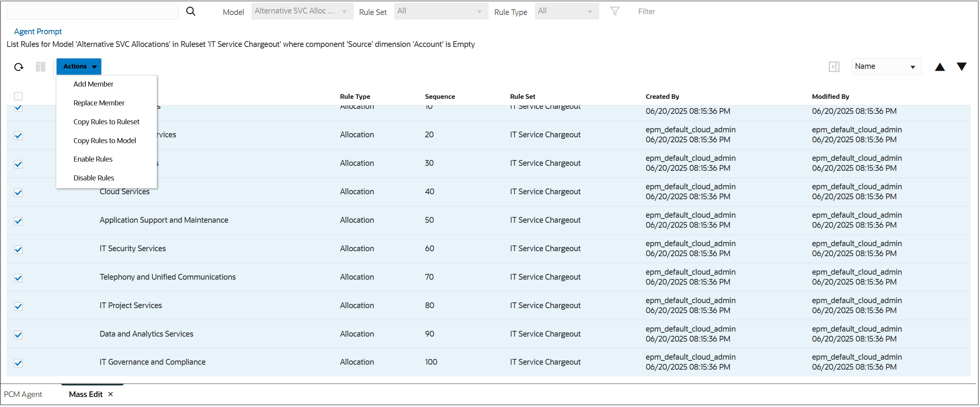Choose Enable Rules from the Actions menu
This screenshot has width=980, height=407.
(x=93, y=159)
